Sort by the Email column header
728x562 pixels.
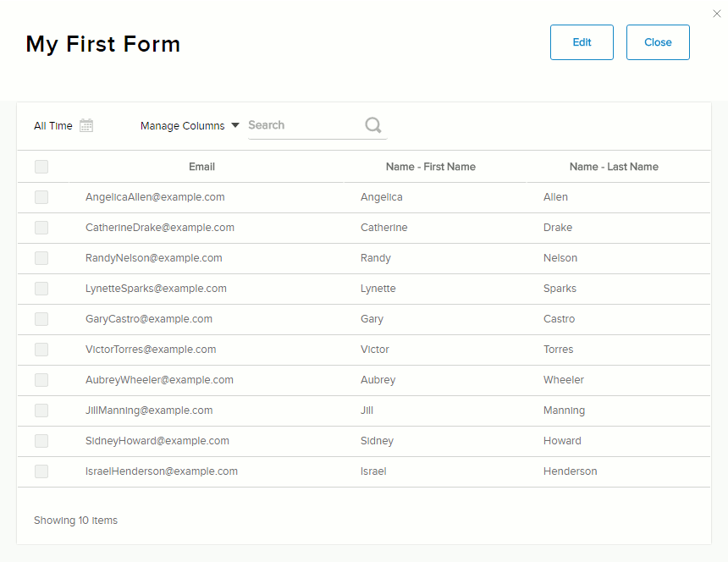[201, 167]
